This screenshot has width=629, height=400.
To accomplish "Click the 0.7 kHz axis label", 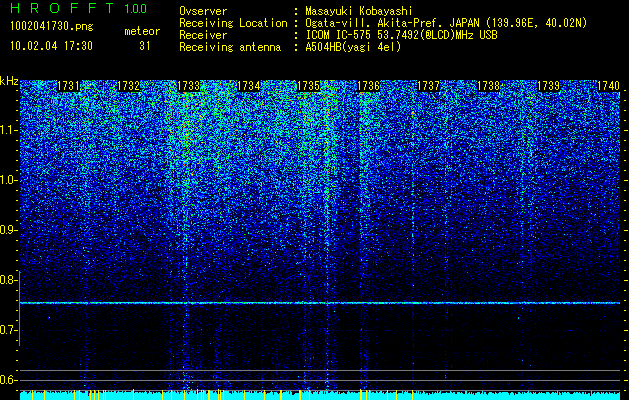I will (x=8, y=330).
